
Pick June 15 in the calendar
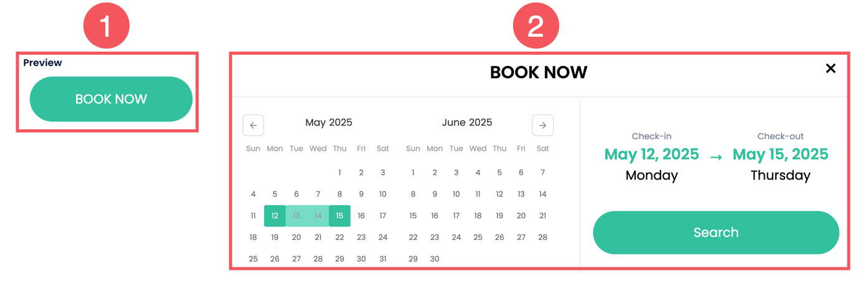point(413,216)
